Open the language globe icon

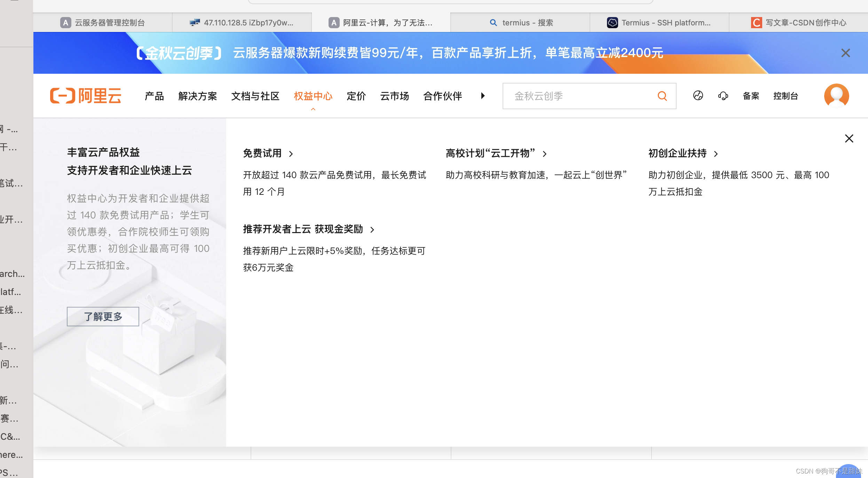[698, 96]
